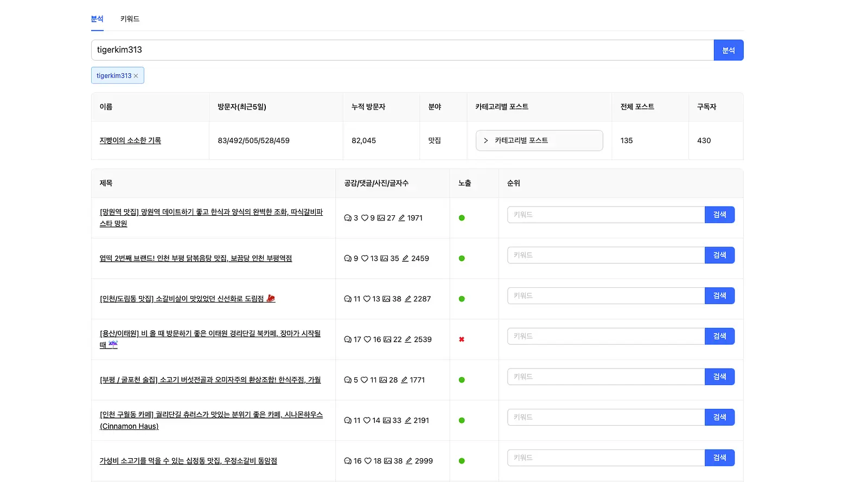Click the red X exposure mark in the 이태원 post row

click(x=462, y=339)
